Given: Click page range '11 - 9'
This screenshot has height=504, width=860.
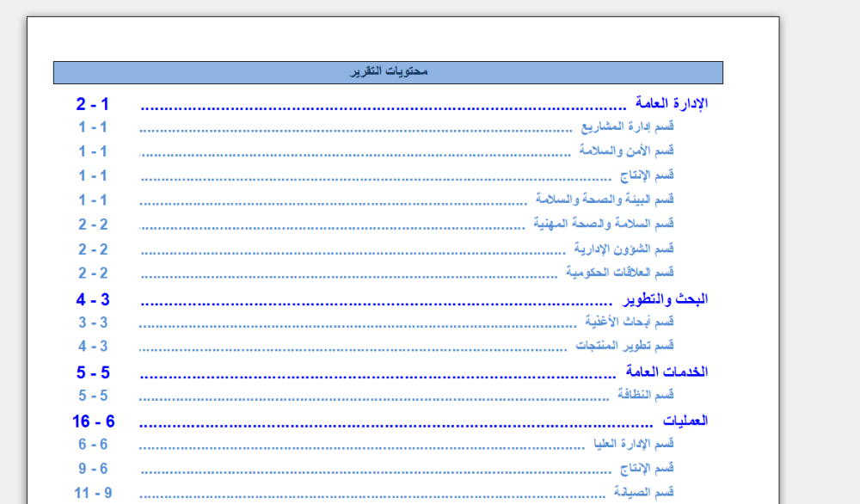Looking at the screenshot, I should point(93,493).
